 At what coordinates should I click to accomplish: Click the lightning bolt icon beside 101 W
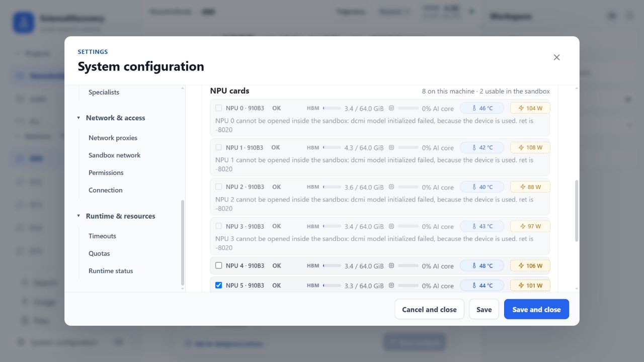tap(521, 285)
